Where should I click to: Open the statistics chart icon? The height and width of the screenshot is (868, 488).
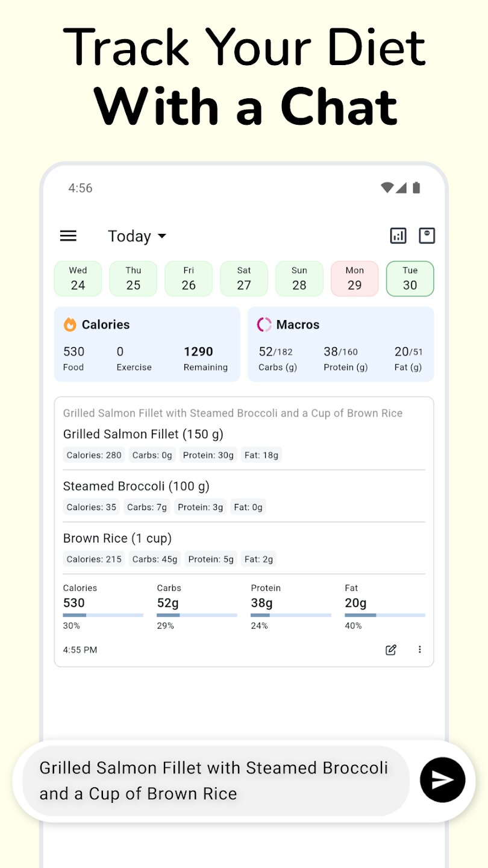click(398, 236)
